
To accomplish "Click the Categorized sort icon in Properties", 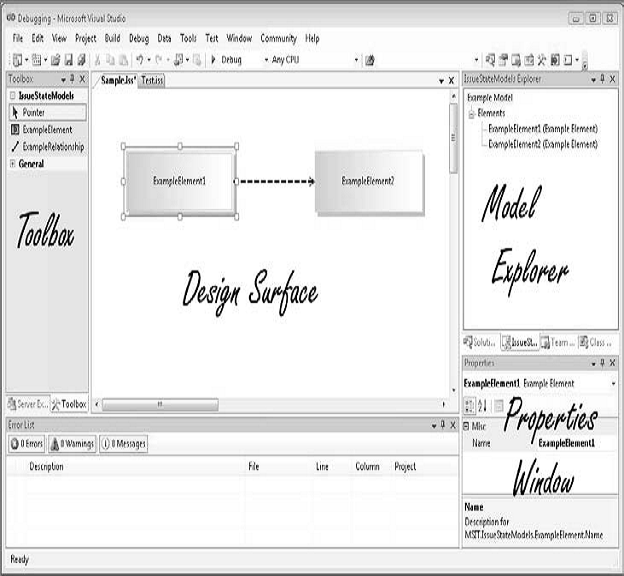I will pos(470,404).
